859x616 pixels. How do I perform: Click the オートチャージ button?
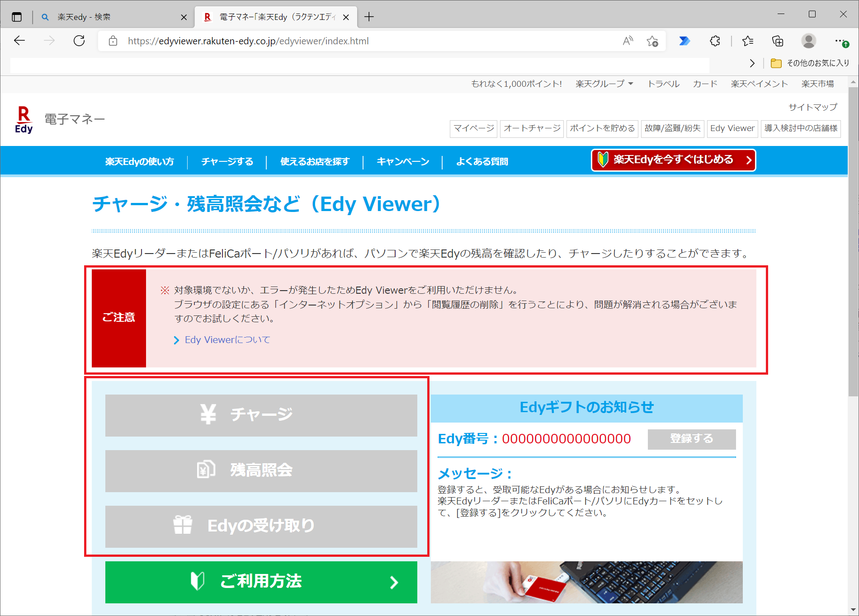point(532,128)
